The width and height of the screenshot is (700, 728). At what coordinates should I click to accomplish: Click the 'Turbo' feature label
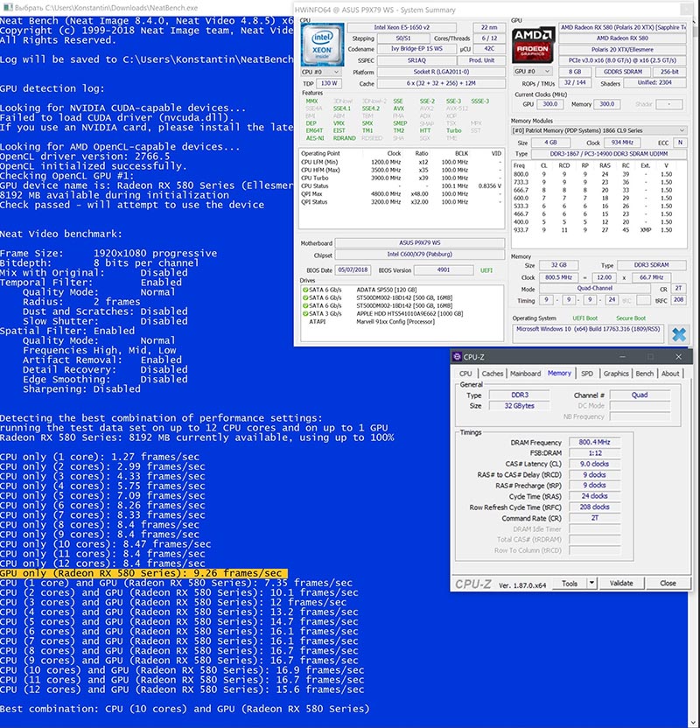[453, 131]
